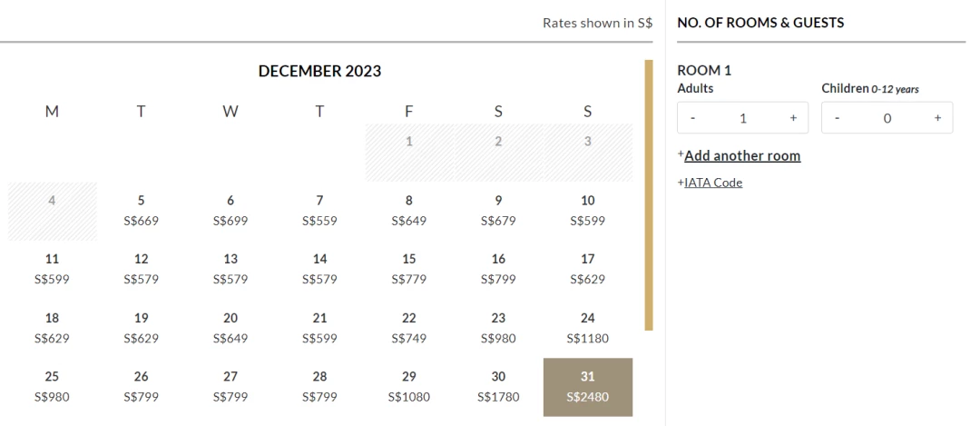
Task: Choose December 7 at S$559
Action: (x=319, y=211)
